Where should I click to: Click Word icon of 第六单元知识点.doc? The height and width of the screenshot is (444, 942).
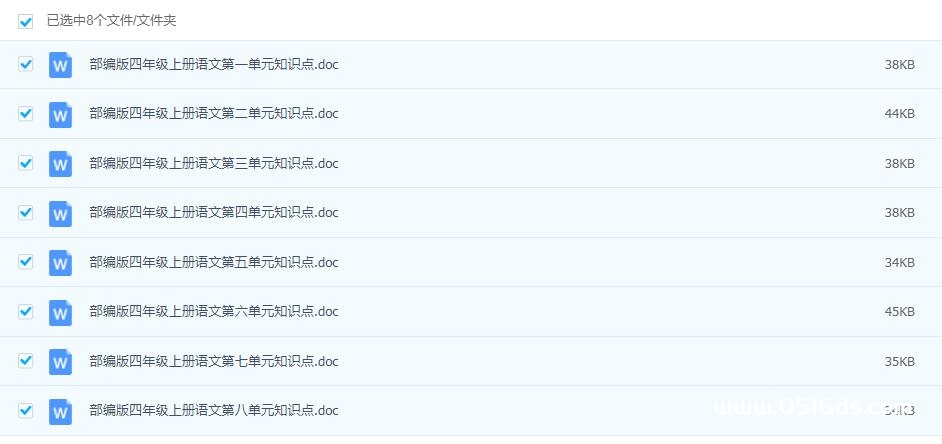tap(60, 313)
